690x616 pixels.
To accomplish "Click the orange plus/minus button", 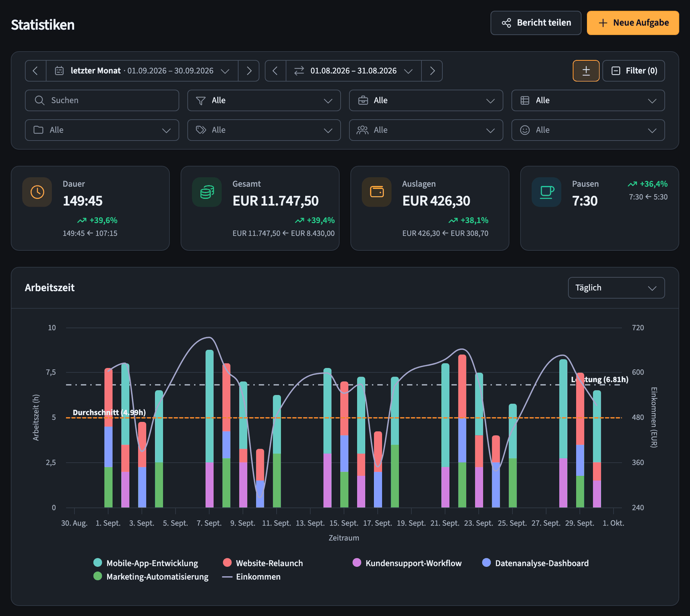I will (x=586, y=71).
